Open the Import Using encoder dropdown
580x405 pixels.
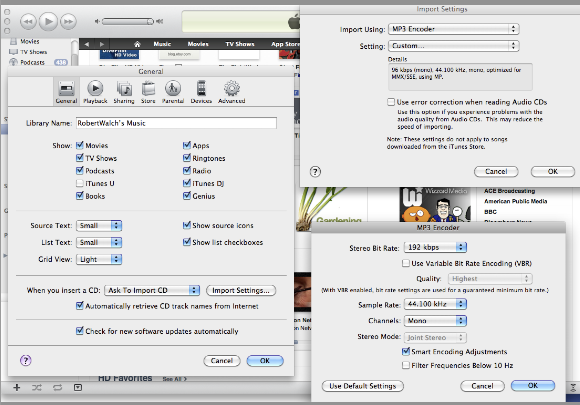[x=454, y=29]
